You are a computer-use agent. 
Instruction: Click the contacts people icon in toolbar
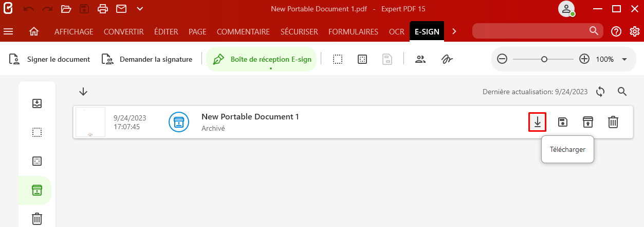pos(420,59)
